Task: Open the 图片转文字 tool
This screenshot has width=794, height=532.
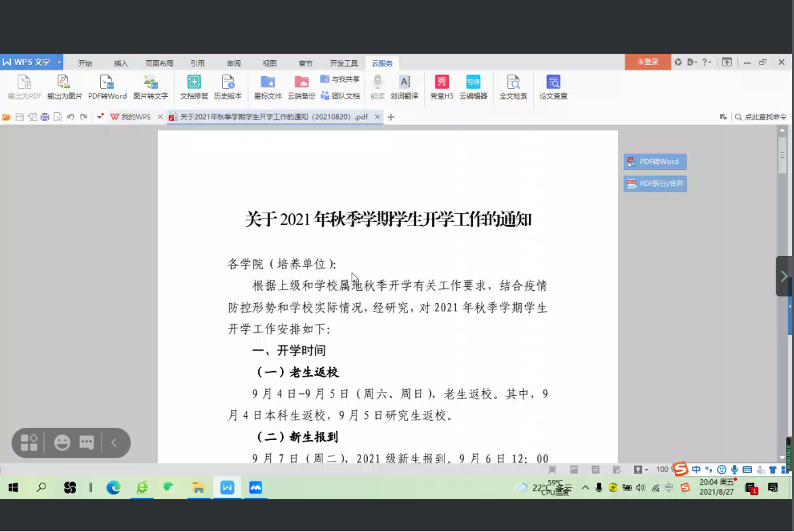Action: [150, 87]
